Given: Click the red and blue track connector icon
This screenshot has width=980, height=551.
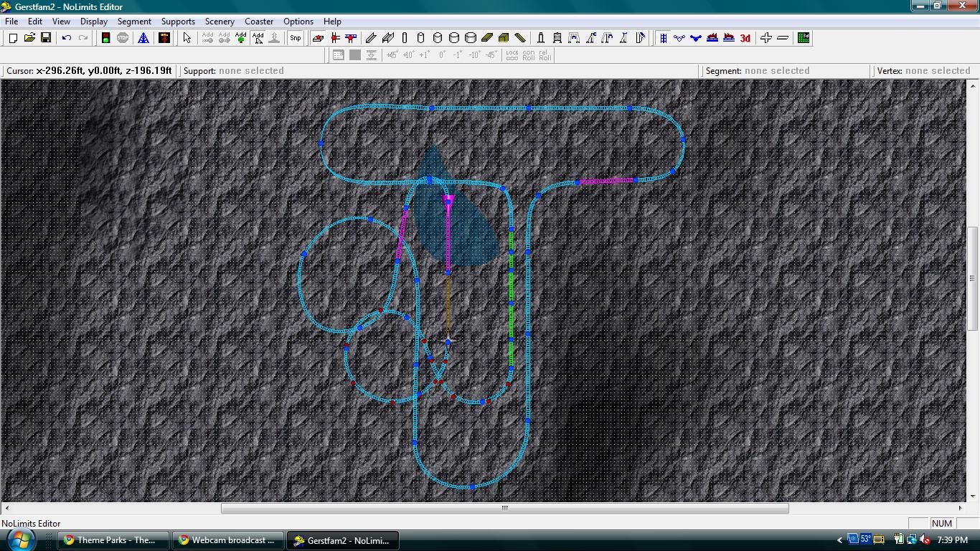Looking at the screenshot, I should 351,38.
